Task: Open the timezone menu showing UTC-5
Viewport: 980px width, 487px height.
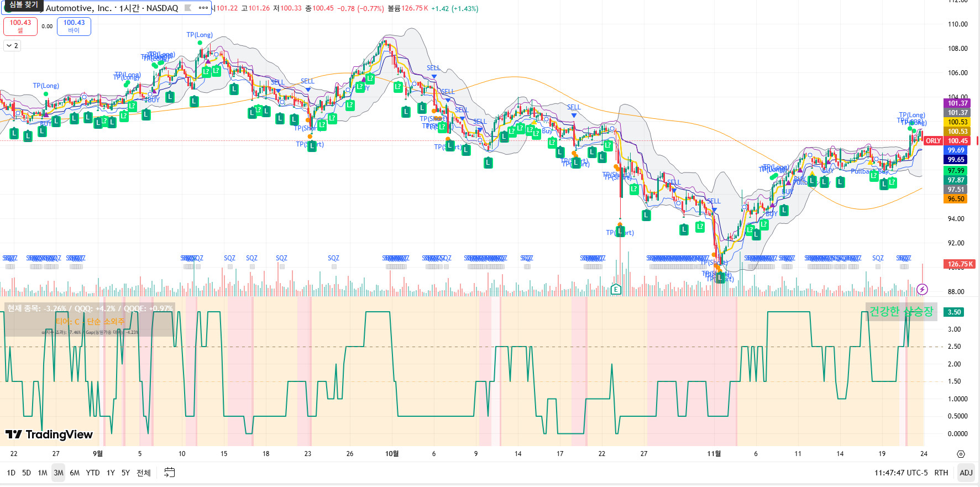Action: 901,473
